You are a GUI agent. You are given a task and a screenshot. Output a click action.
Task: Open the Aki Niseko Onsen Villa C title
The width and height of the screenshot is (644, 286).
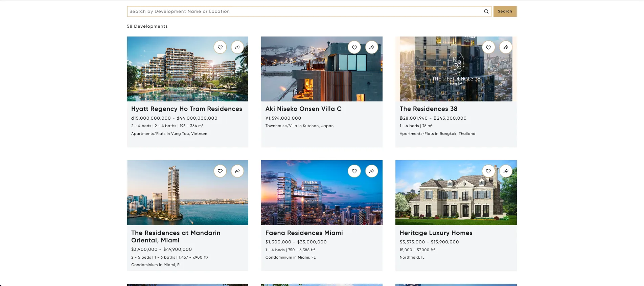point(303,109)
